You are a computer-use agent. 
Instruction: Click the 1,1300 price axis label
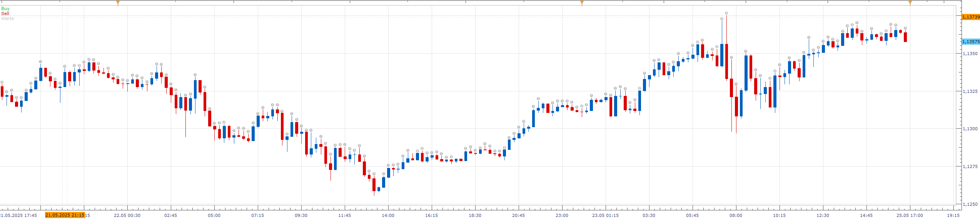(970, 129)
